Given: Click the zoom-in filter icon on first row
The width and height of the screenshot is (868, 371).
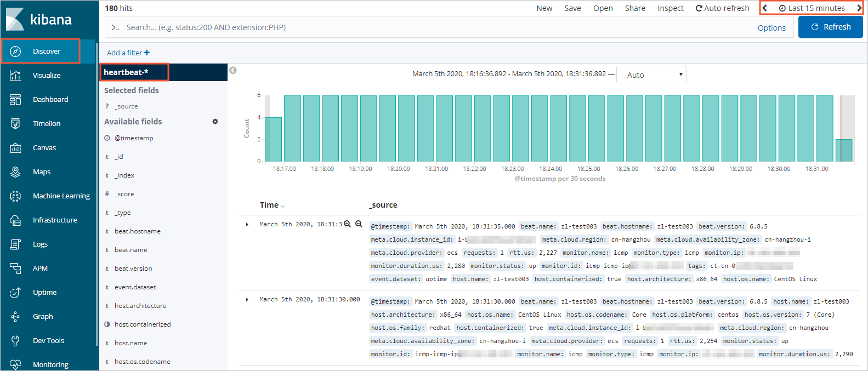Looking at the screenshot, I should coord(347,224).
